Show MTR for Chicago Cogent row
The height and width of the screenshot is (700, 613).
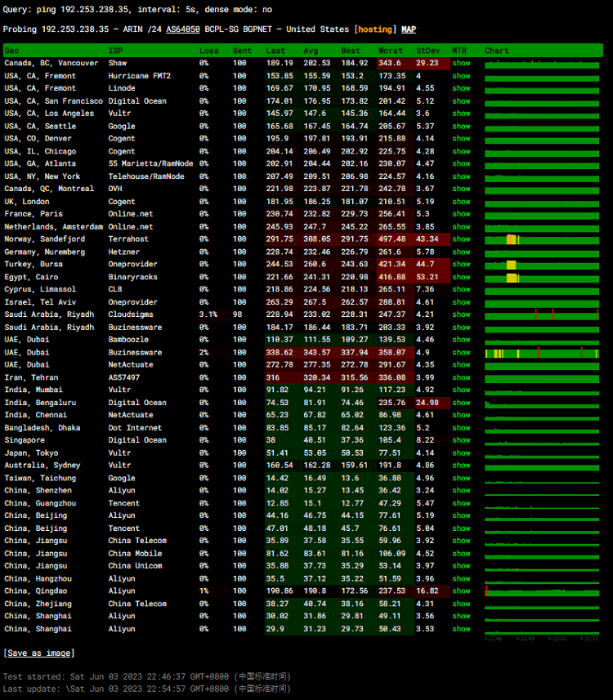461,151
